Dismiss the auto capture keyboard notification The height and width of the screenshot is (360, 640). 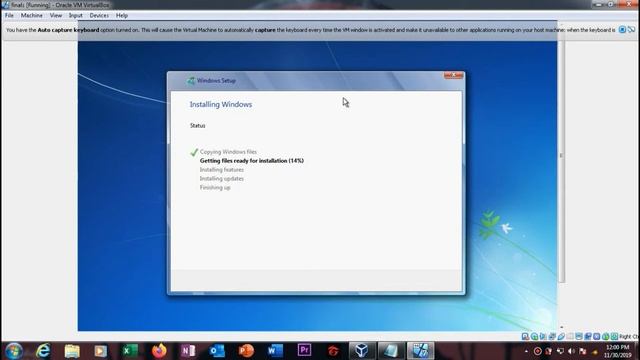[x=622, y=29]
